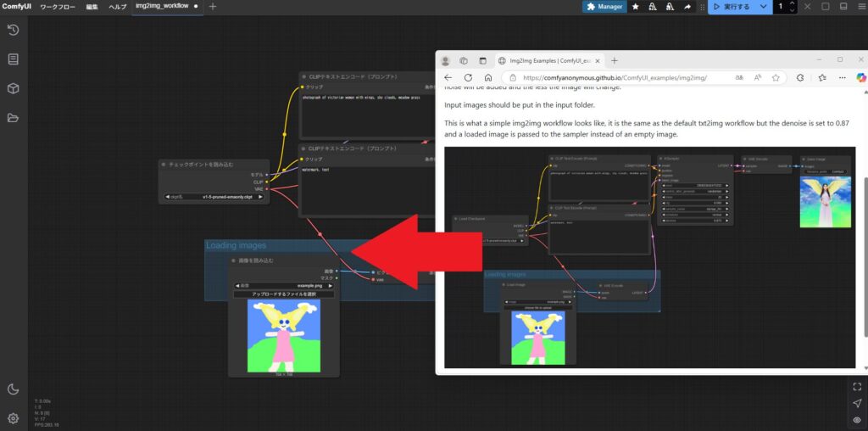Click the Edge translate page icon
The image size is (868, 431).
click(740, 78)
